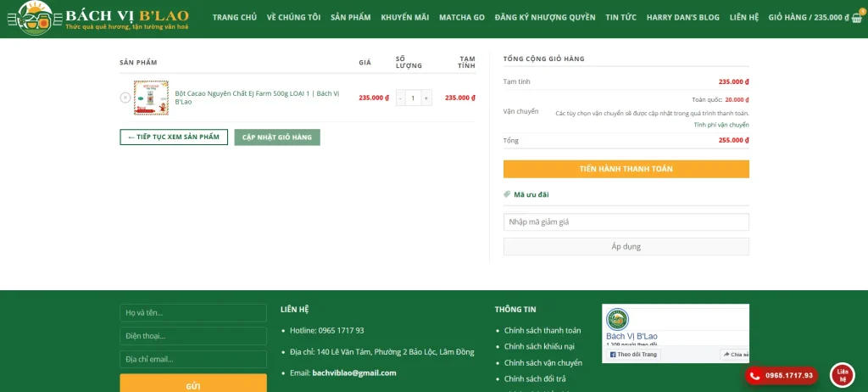This screenshot has height=392, width=868.
Task: Expand the Tính phí vận chuyển link
Action: 721,125
